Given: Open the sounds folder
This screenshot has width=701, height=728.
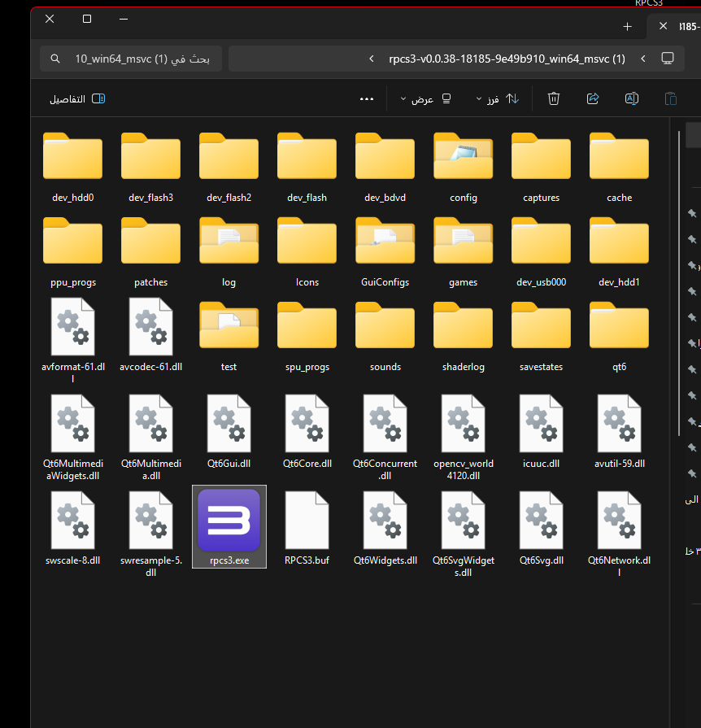Looking at the screenshot, I should [385, 337].
